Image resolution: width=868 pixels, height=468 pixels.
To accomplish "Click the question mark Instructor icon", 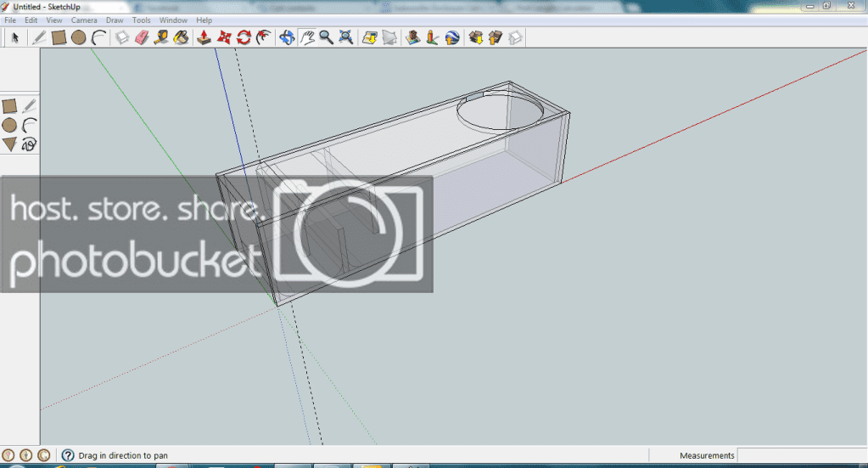I will (68, 455).
